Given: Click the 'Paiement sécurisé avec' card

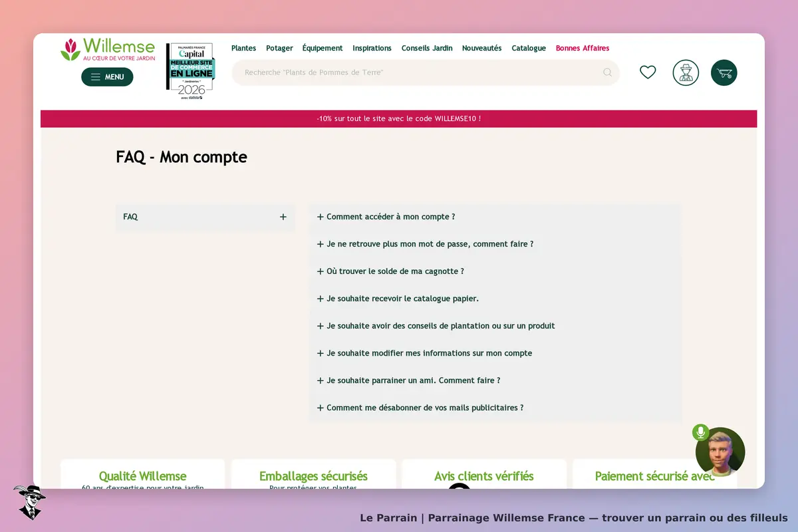Looking at the screenshot, I should pos(655,474).
